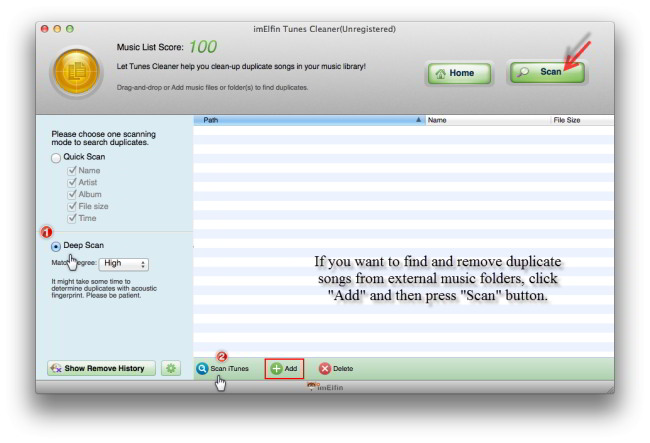Sort by the Name column header

pos(488,120)
